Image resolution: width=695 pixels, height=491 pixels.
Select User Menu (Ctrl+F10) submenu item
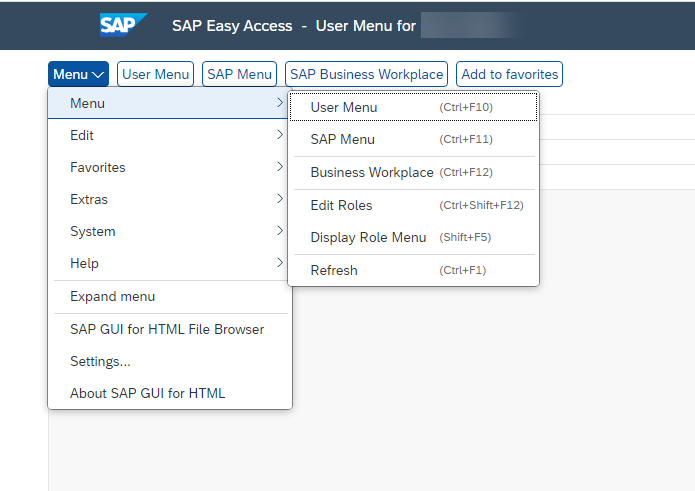click(x=414, y=107)
